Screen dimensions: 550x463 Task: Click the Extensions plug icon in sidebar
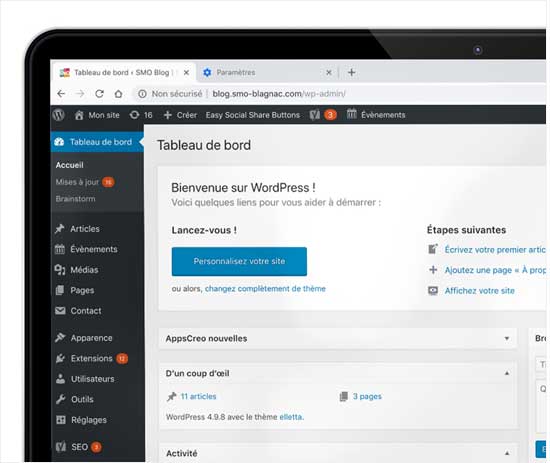(60, 358)
